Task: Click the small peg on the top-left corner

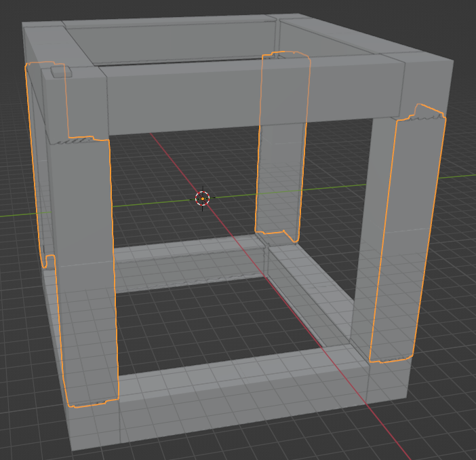Action: click(x=61, y=72)
